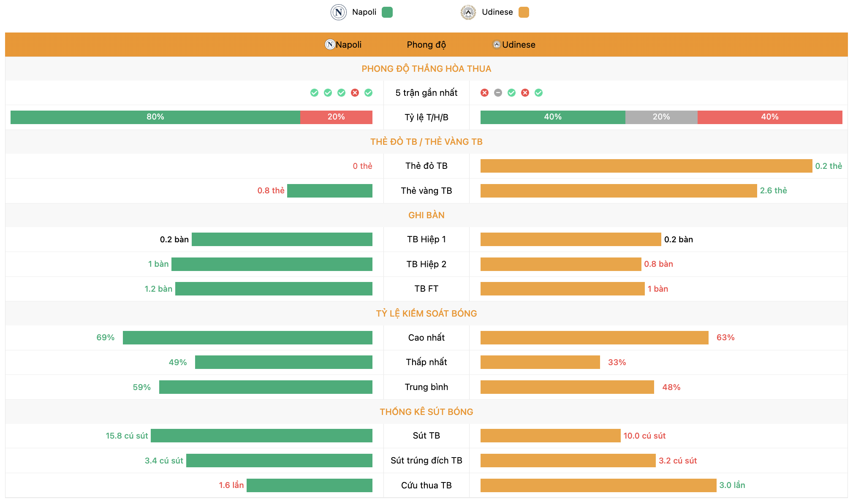Click the 'Phong độ' header title
Screen dimensions: 853x504
(426, 45)
